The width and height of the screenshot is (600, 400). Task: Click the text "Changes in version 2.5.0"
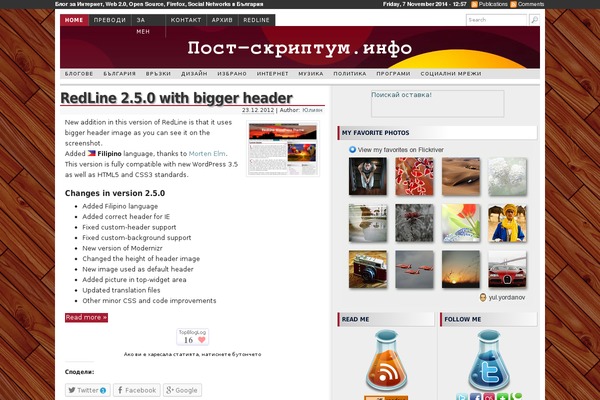click(115, 193)
